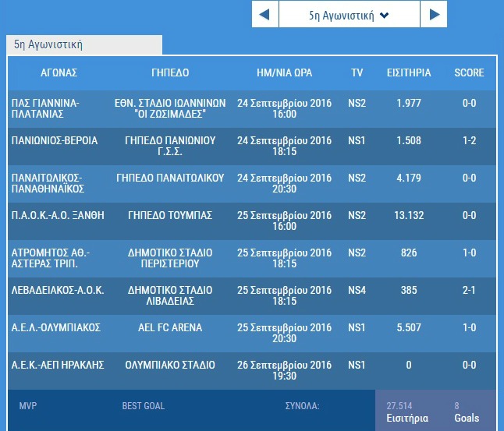This screenshot has height=431, width=504.
Task: Click the 27.514 Εισιτήρια total box
Action: pyautogui.click(x=406, y=412)
